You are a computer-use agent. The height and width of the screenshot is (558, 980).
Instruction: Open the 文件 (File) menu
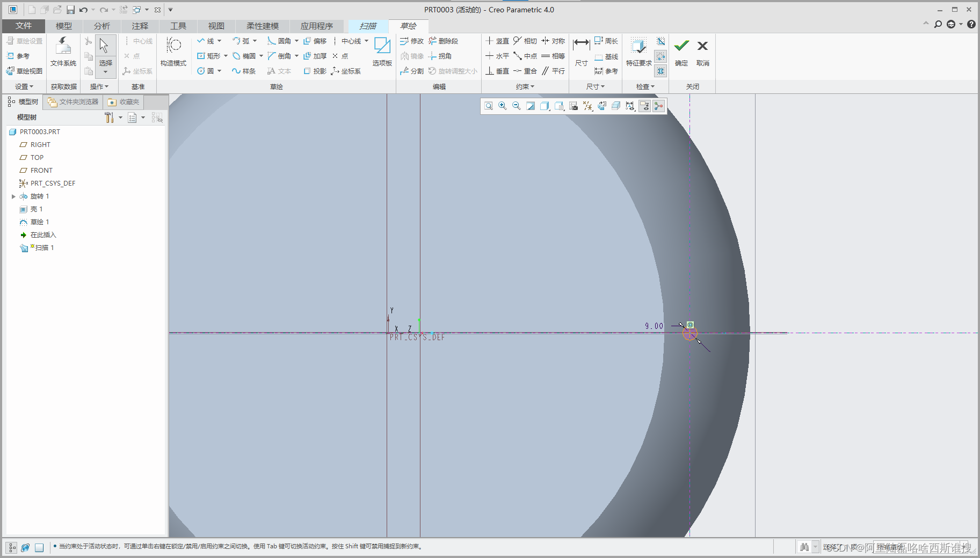pos(24,26)
